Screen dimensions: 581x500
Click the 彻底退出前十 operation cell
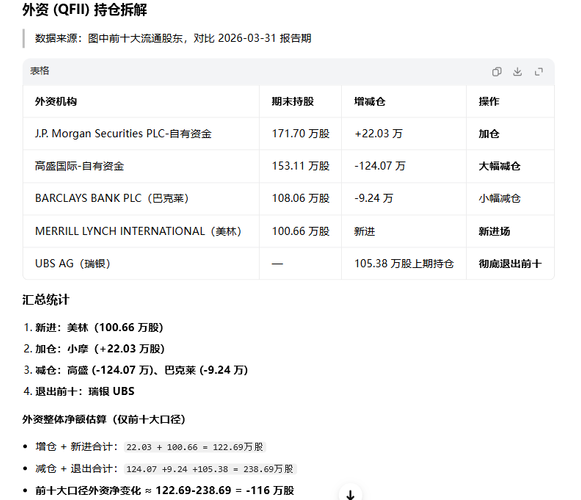[510, 264]
